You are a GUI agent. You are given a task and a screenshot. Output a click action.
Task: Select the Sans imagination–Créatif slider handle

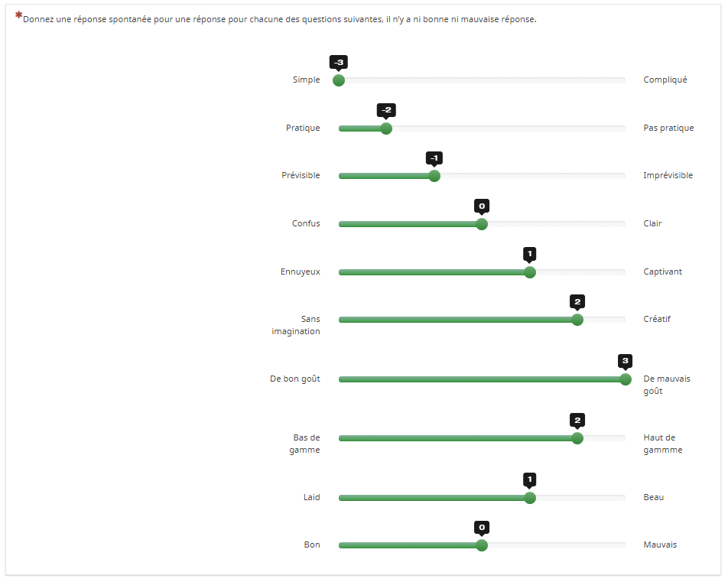click(577, 320)
